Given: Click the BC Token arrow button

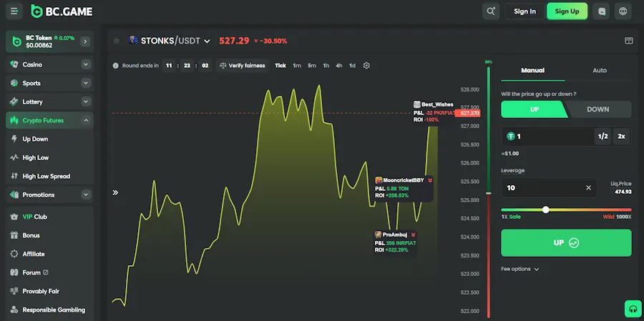Looking at the screenshot, I should pyautogui.click(x=85, y=41).
